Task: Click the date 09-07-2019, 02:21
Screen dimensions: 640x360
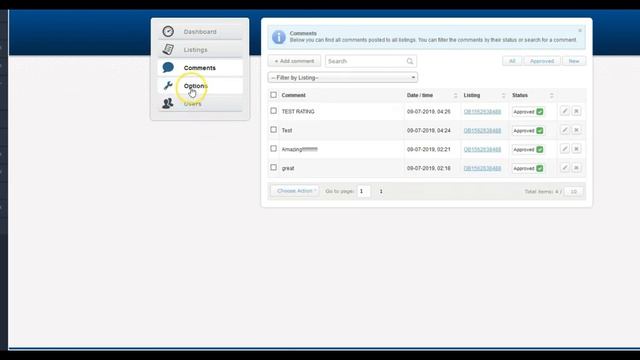Action: [x=429, y=149]
